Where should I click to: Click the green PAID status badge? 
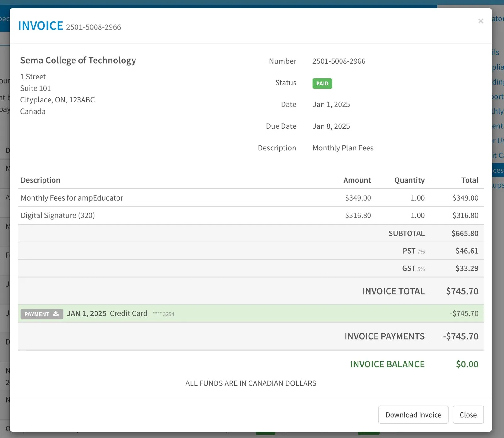click(x=322, y=83)
